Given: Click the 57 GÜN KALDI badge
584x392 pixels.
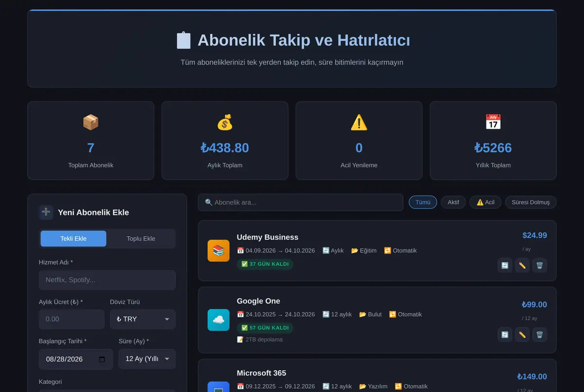Looking at the screenshot, I should pos(265,328).
